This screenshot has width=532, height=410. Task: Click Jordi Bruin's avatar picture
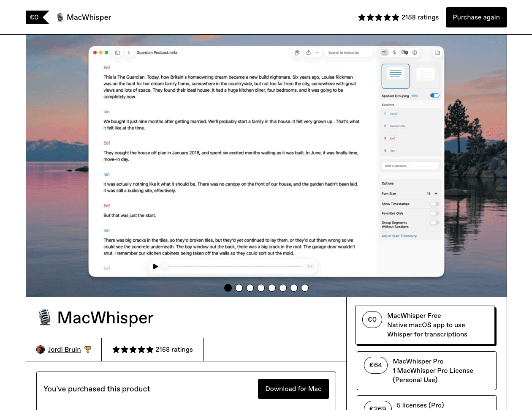[41, 350]
